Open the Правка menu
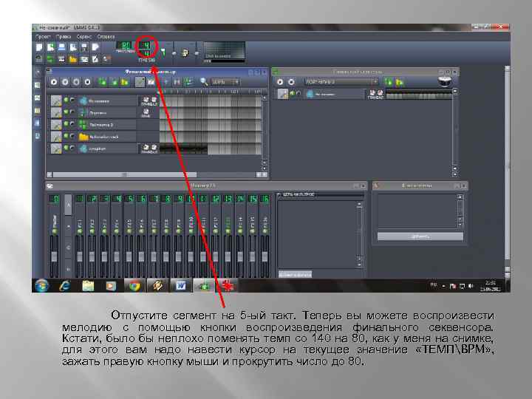The height and width of the screenshot is (399, 532). point(64,37)
